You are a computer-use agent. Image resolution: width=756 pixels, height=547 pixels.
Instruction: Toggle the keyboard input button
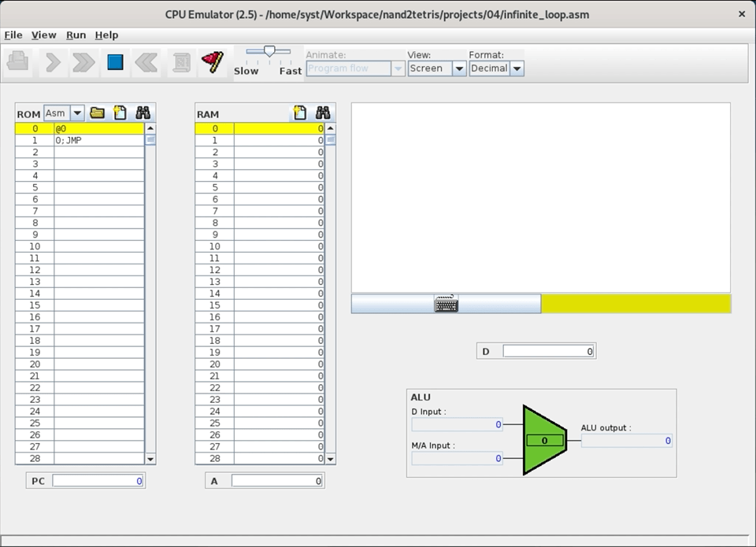click(x=446, y=304)
